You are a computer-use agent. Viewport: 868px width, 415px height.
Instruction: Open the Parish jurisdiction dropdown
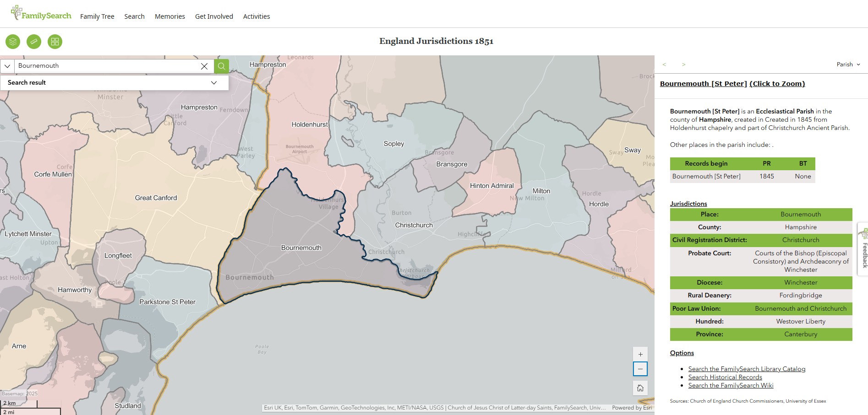848,65
